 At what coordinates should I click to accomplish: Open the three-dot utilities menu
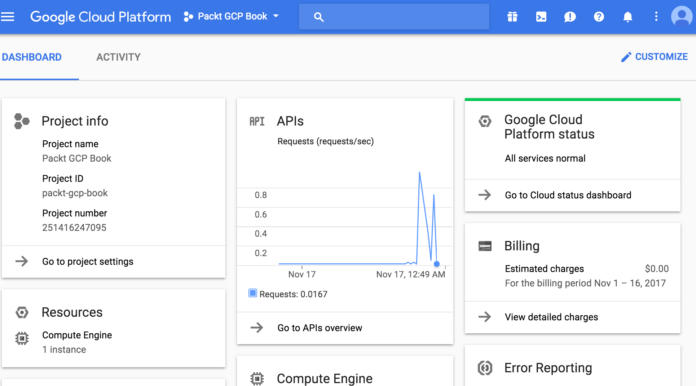tap(656, 17)
